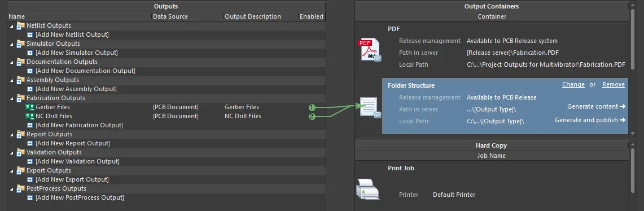Collapse the PostProcess Outputs tree node
644x211 pixels.
[x=11, y=189]
